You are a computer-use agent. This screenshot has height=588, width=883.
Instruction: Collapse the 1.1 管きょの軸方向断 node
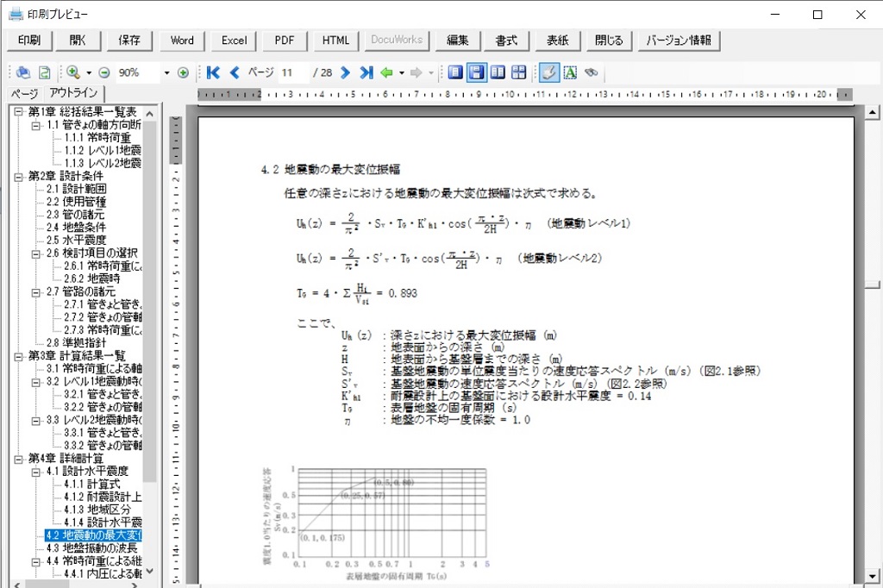tap(36, 125)
